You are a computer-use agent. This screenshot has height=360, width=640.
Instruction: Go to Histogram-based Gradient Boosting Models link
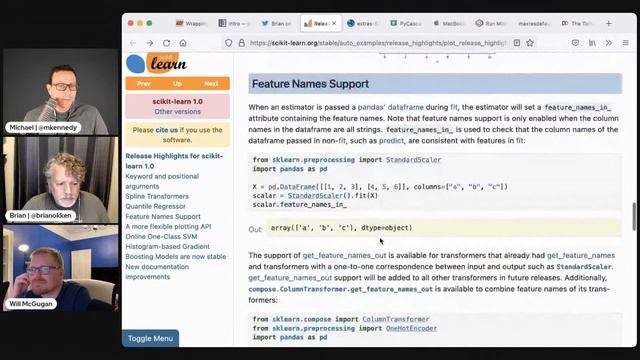point(176,251)
